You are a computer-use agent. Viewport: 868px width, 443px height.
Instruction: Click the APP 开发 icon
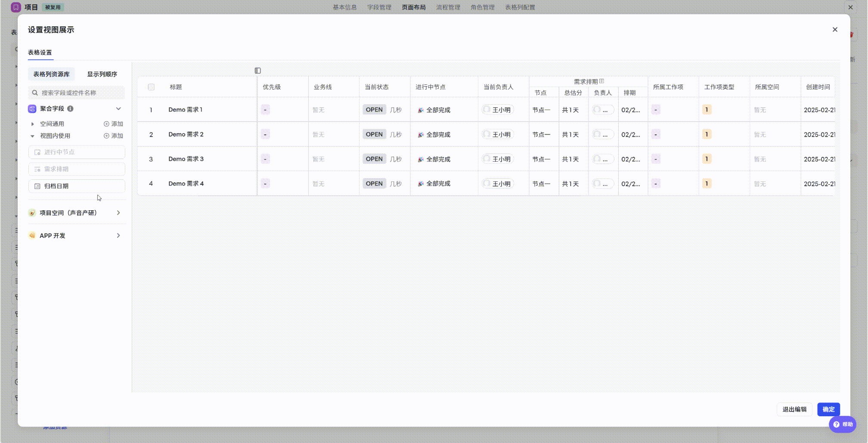(x=32, y=235)
